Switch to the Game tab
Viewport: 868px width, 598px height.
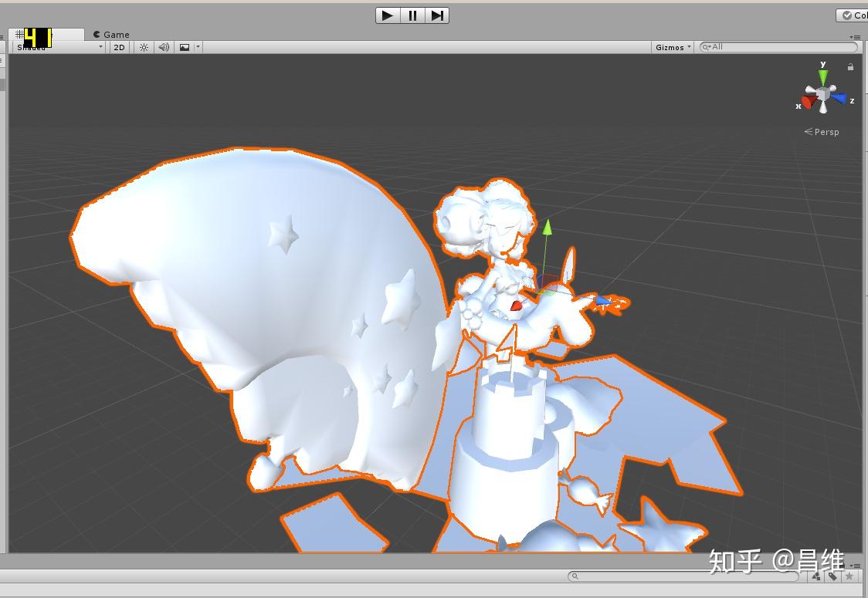pyautogui.click(x=111, y=34)
